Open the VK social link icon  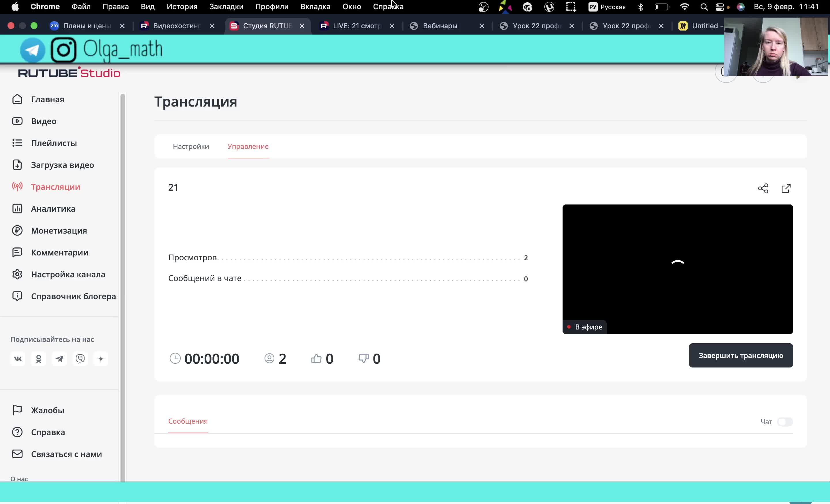pyautogui.click(x=18, y=359)
